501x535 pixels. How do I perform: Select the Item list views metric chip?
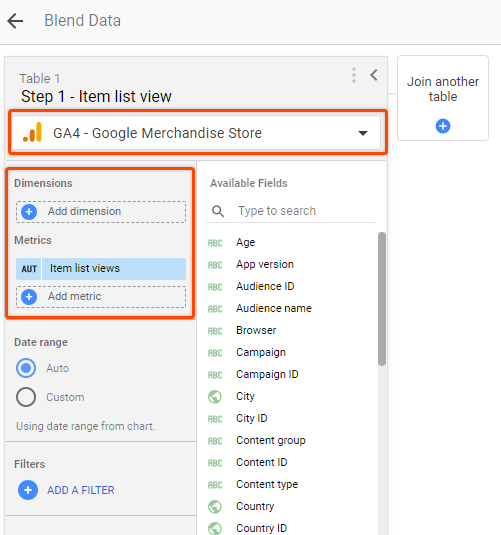tap(101, 269)
